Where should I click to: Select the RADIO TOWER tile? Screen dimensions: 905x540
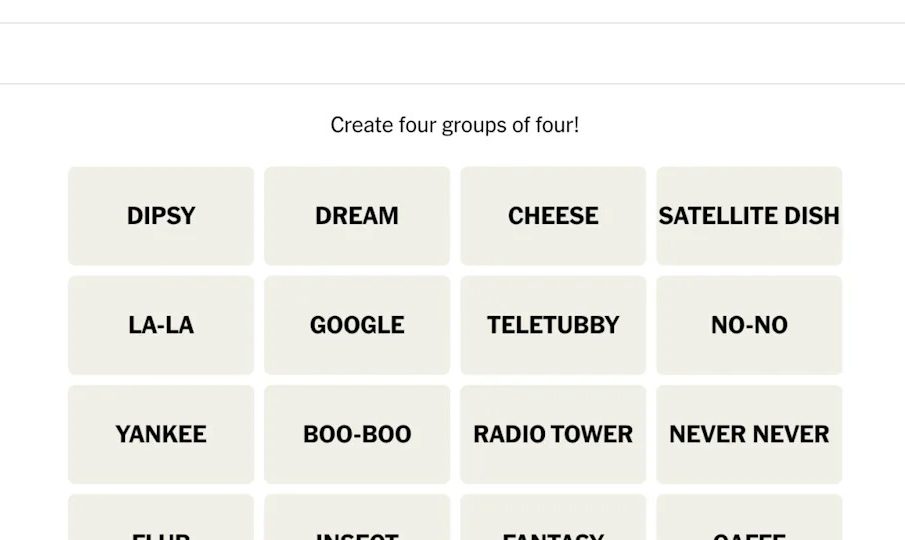coord(553,434)
